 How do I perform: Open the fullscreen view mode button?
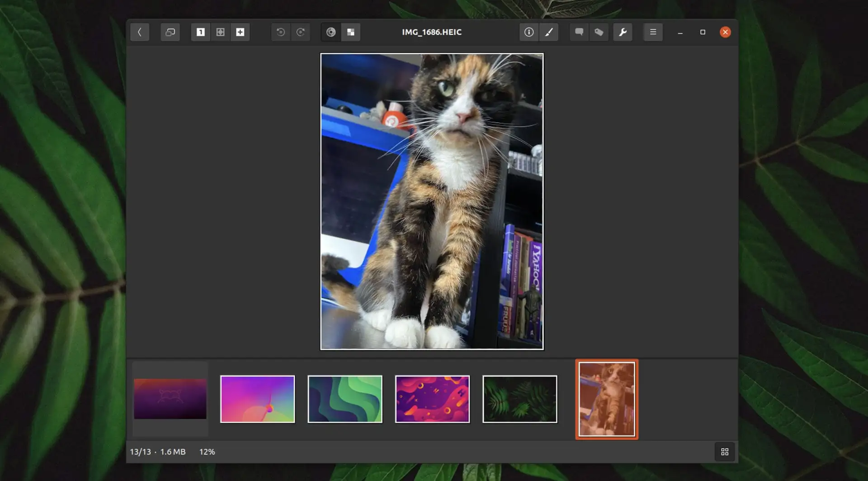170,32
